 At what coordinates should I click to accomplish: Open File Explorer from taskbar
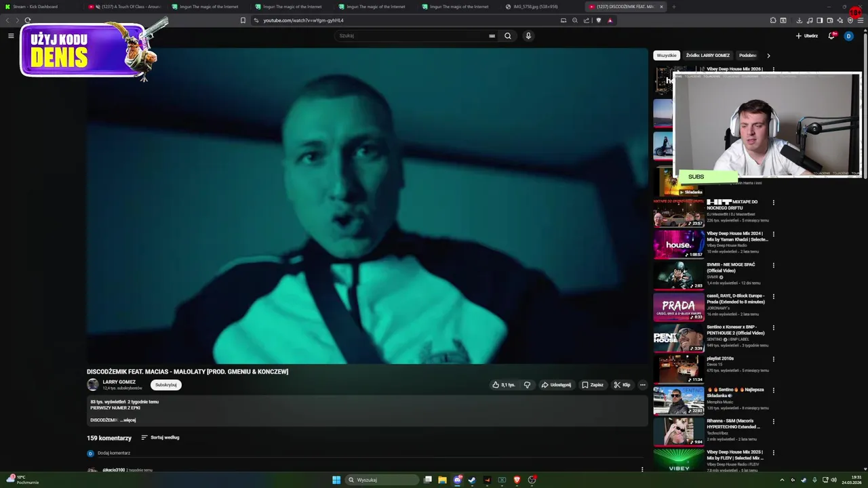tap(442, 480)
